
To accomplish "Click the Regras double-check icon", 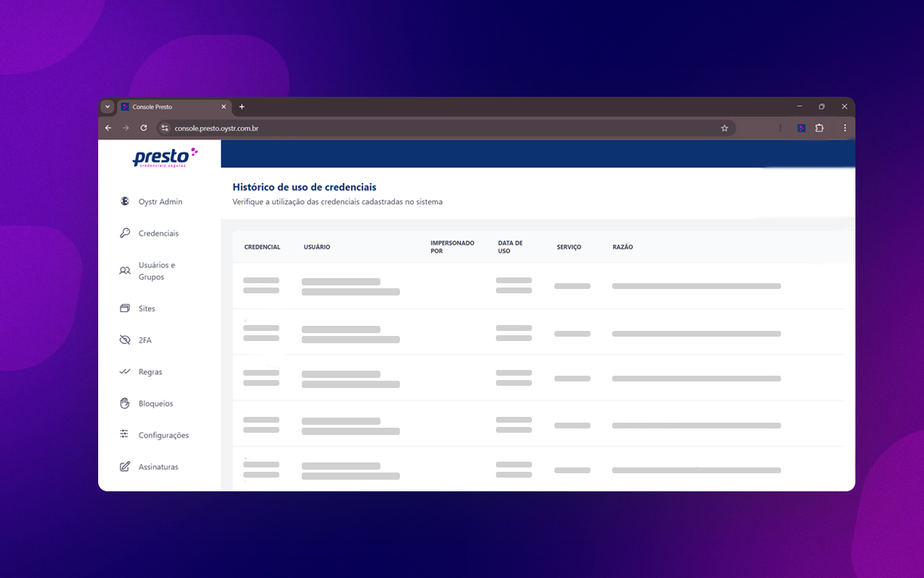I will tap(125, 372).
